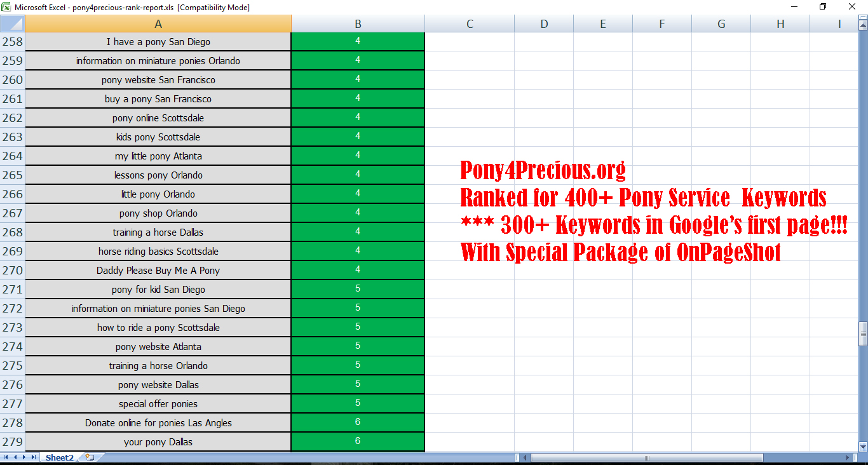Image resolution: width=868 pixels, height=465 pixels.
Task: Select cell 'your pony Dallas'
Action: tap(158, 442)
